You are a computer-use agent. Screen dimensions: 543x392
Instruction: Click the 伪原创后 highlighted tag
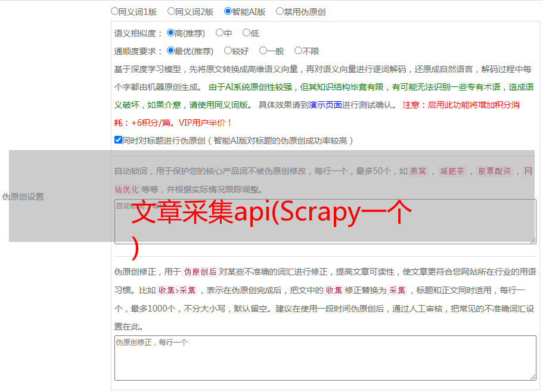[200, 272]
